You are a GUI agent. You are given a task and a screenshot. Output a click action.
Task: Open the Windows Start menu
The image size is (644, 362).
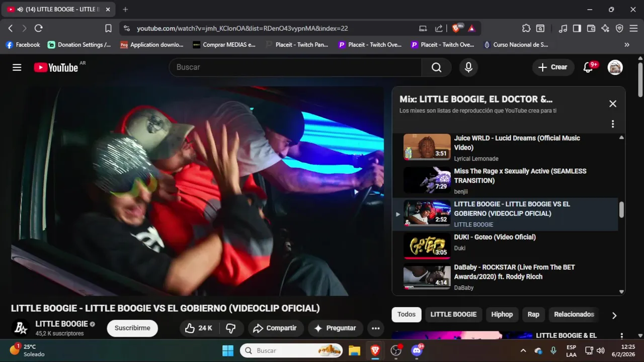click(x=227, y=351)
